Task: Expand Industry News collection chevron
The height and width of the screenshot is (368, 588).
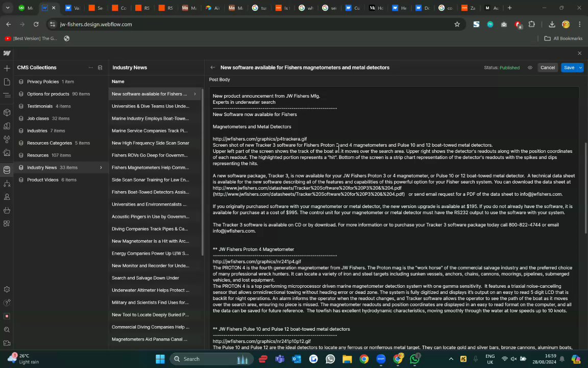Action: pos(101,168)
